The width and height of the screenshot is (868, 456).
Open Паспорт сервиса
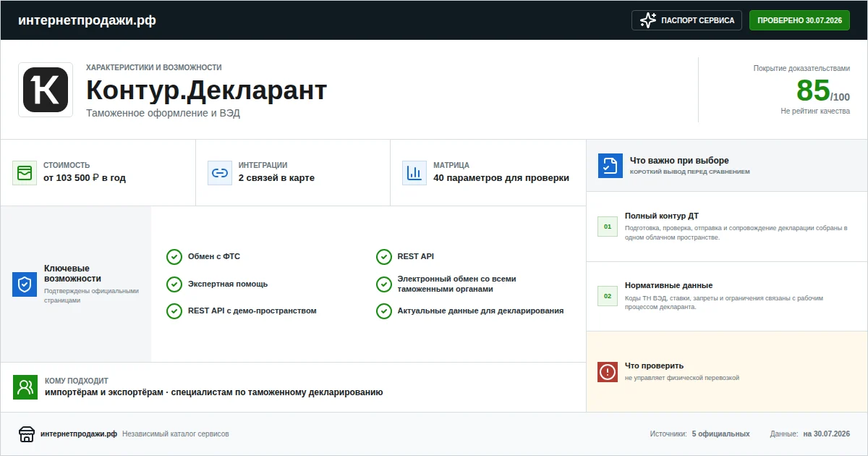point(686,20)
